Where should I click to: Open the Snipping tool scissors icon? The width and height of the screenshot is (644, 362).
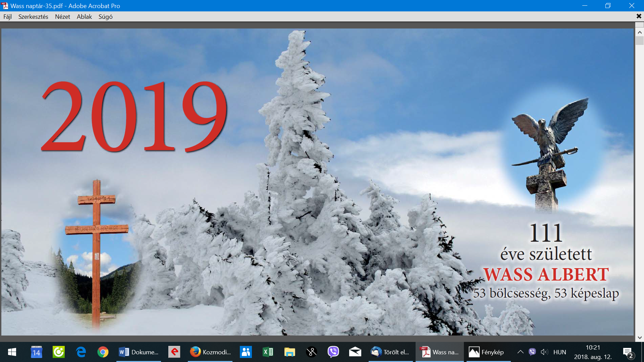311,352
